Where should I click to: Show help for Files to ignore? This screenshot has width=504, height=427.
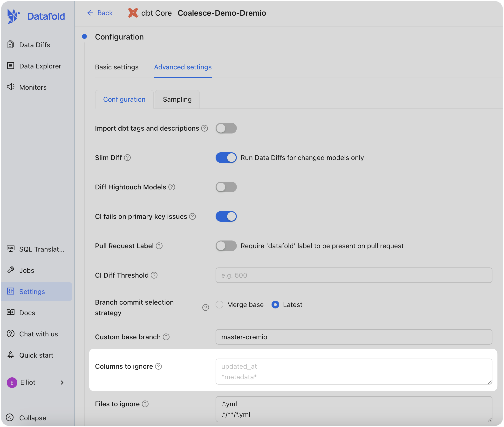point(145,404)
